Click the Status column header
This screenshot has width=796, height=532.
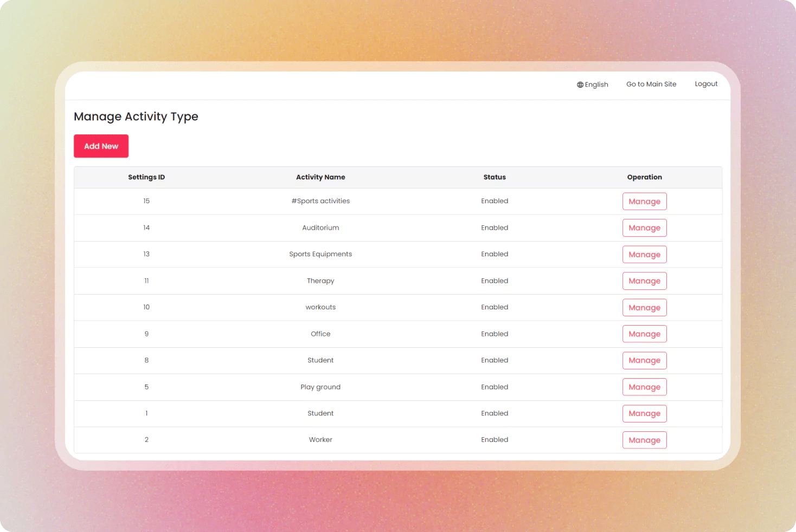(x=495, y=177)
